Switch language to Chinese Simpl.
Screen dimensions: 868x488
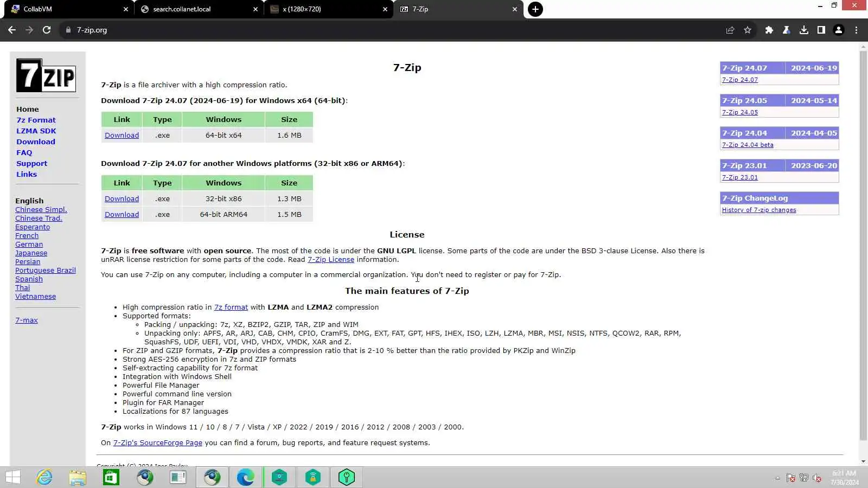tap(41, 210)
